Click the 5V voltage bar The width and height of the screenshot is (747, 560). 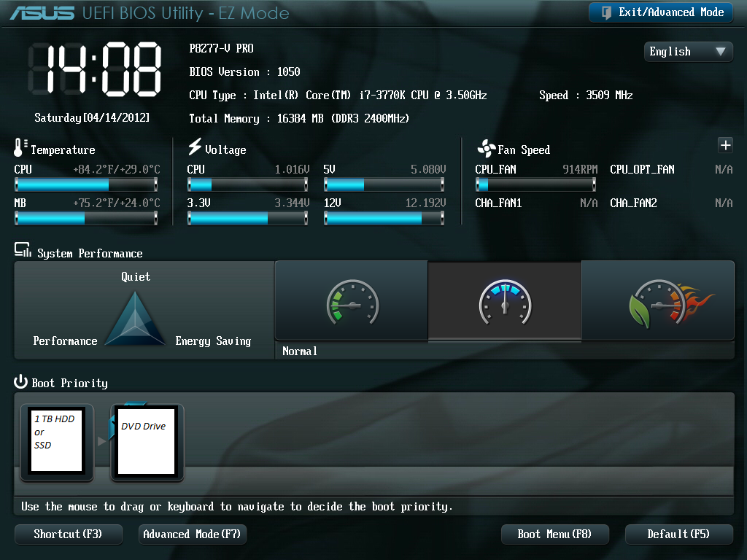(384, 184)
